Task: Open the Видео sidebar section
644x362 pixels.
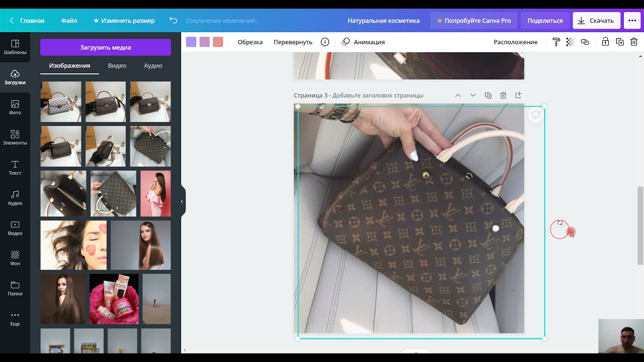Action: point(15,228)
